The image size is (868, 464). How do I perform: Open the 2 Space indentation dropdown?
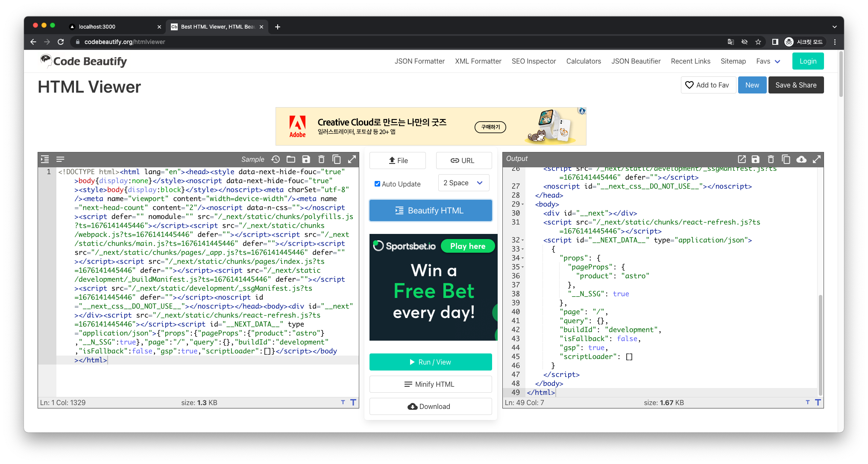[x=463, y=183]
